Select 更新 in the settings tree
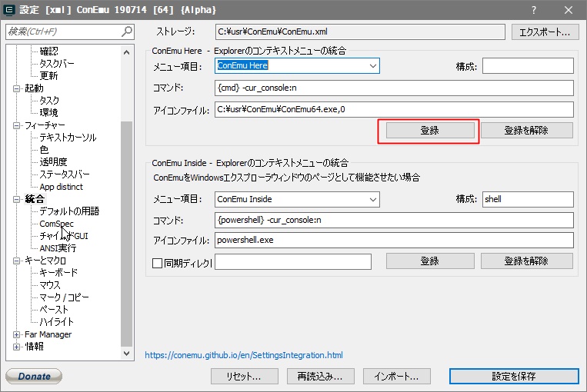 [48, 76]
